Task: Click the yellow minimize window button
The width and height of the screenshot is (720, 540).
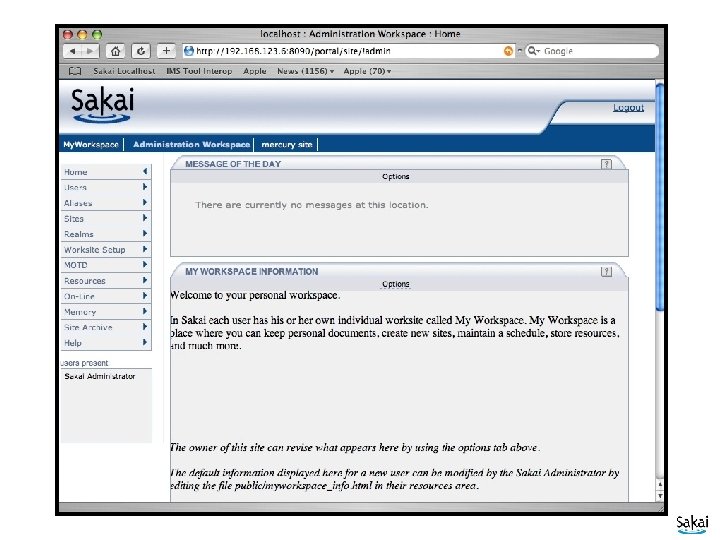Action: (82, 34)
